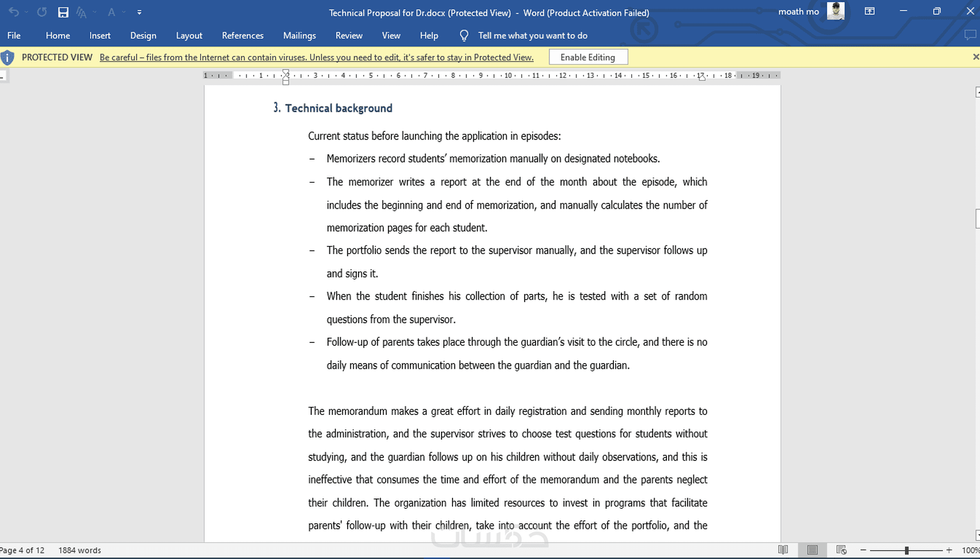The width and height of the screenshot is (980, 559).
Task: Click 'questions from the supervisor.' line
Action: (391, 319)
